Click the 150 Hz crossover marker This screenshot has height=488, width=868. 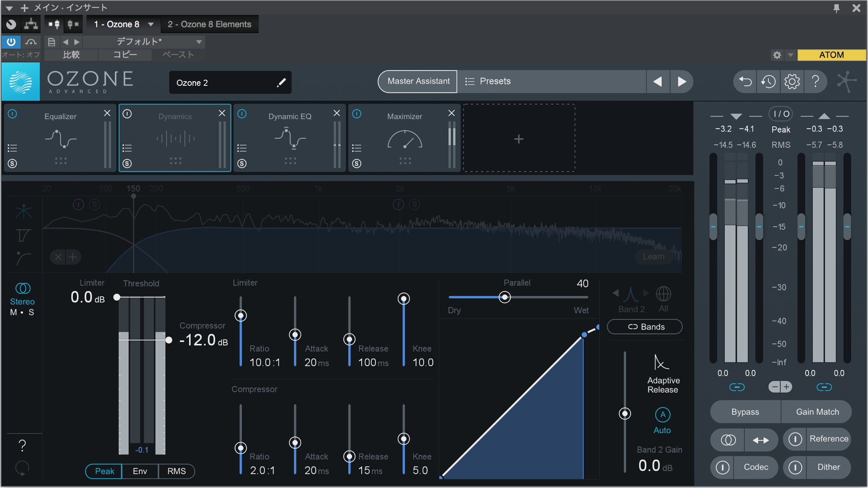click(x=133, y=196)
